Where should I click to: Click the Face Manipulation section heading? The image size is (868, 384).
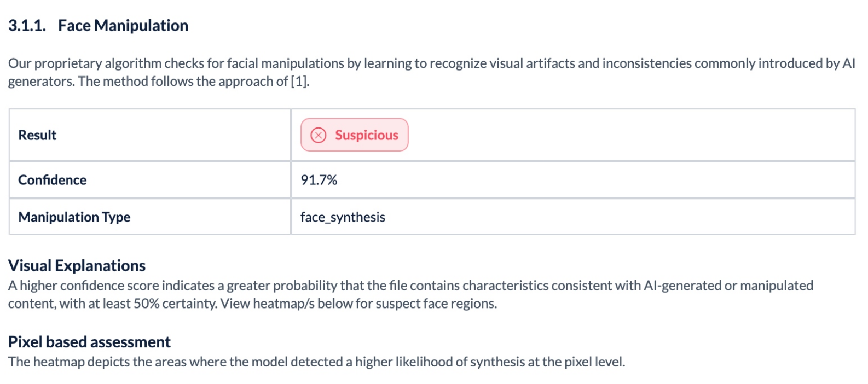click(x=123, y=26)
